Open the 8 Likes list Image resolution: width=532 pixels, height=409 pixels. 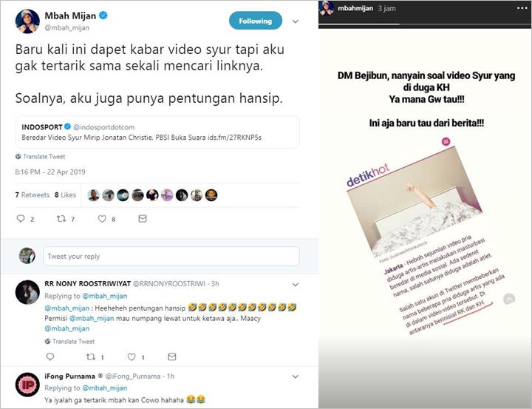pyautogui.click(x=65, y=195)
